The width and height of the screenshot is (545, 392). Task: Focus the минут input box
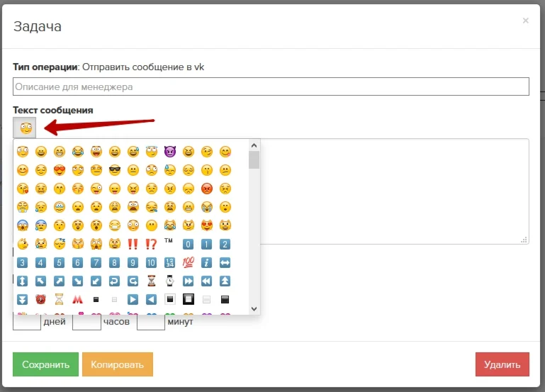tap(151, 322)
